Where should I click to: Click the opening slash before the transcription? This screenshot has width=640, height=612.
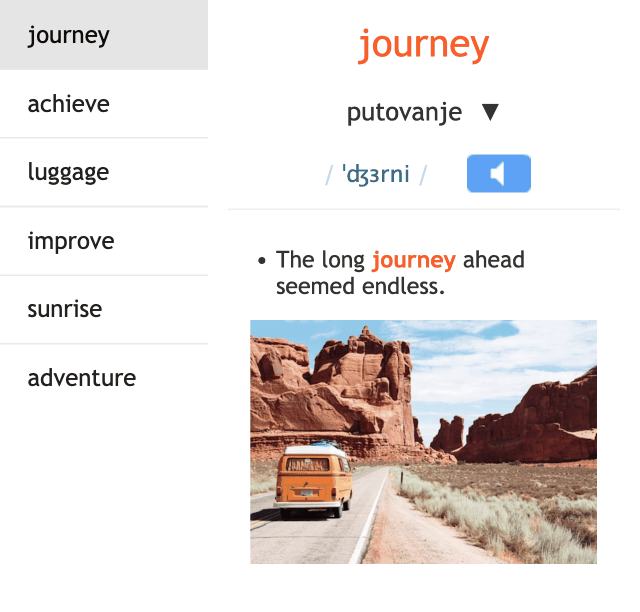pyautogui.click(x=329, y=175)
